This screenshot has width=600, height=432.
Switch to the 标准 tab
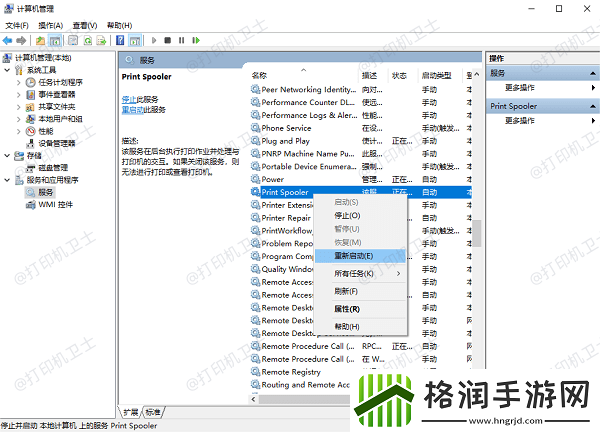[x=153, y=411]
